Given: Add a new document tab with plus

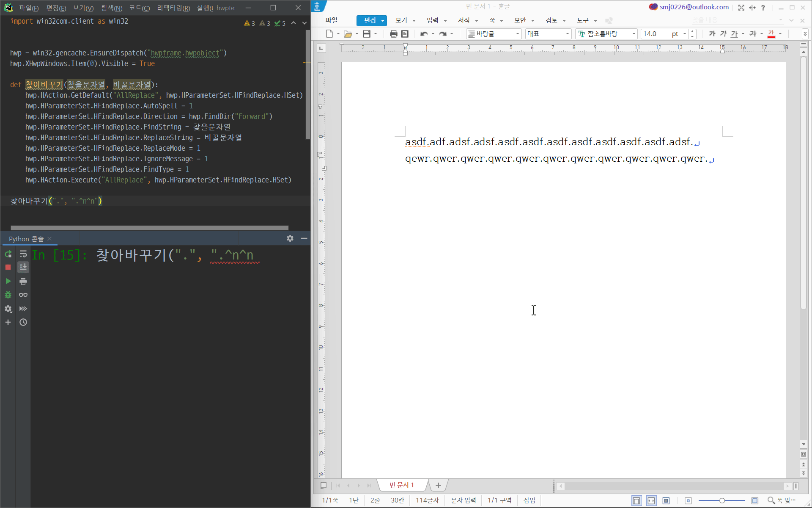Looking at the screenshot, I should [x=438, y=485].
